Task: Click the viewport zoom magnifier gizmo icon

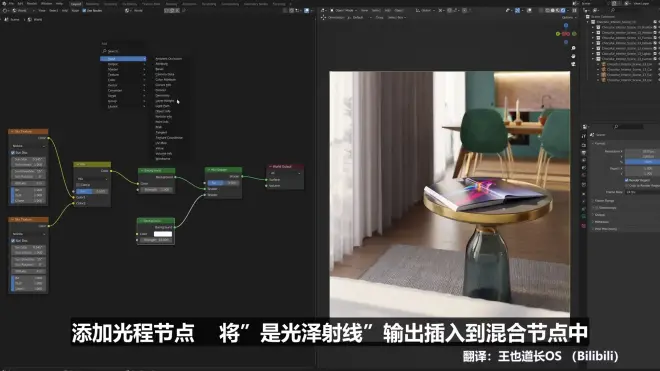Action: (x=573, y=48)
